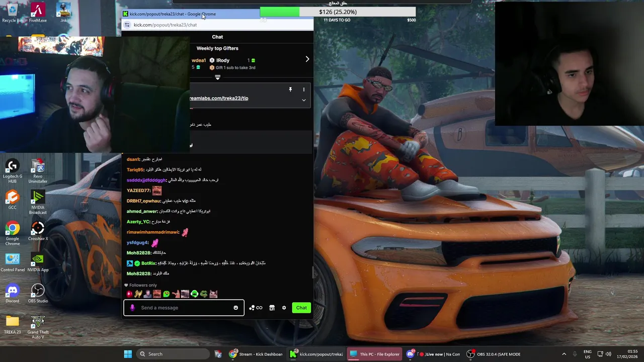Switch to Stream - Kick Dashboard taskbar window
Screen dimensions: 644x362
[x=257, y=354]
